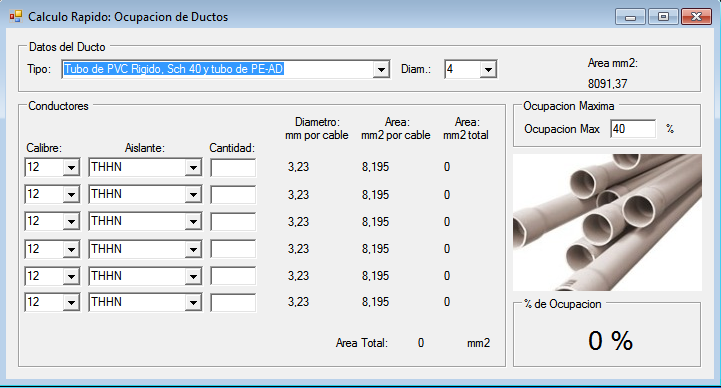Click the first row Cantidad input field
The image size is (721, 388).
tap(233, 168)
